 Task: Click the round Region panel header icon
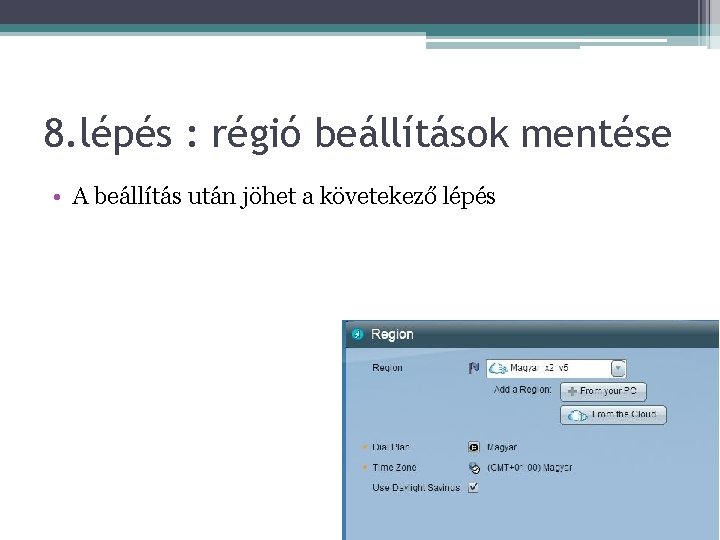[x=357, y=334]
